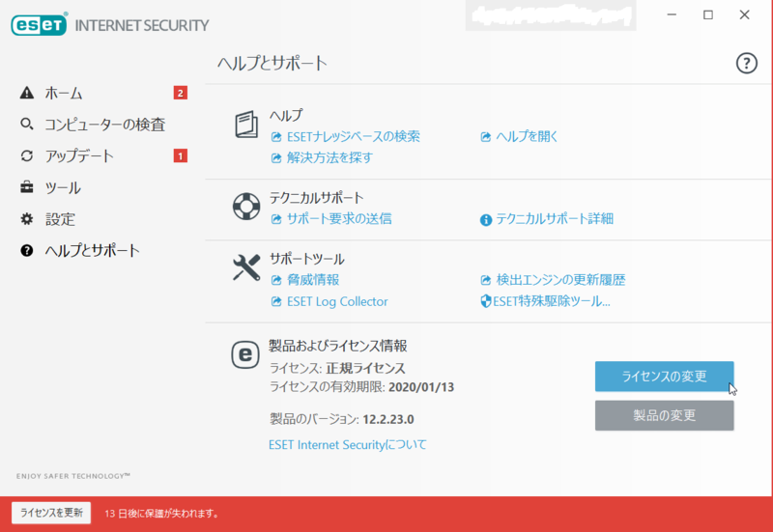
Task: Click the magnifier icon beside コンピューターの検査
Action: pos(27,125)
